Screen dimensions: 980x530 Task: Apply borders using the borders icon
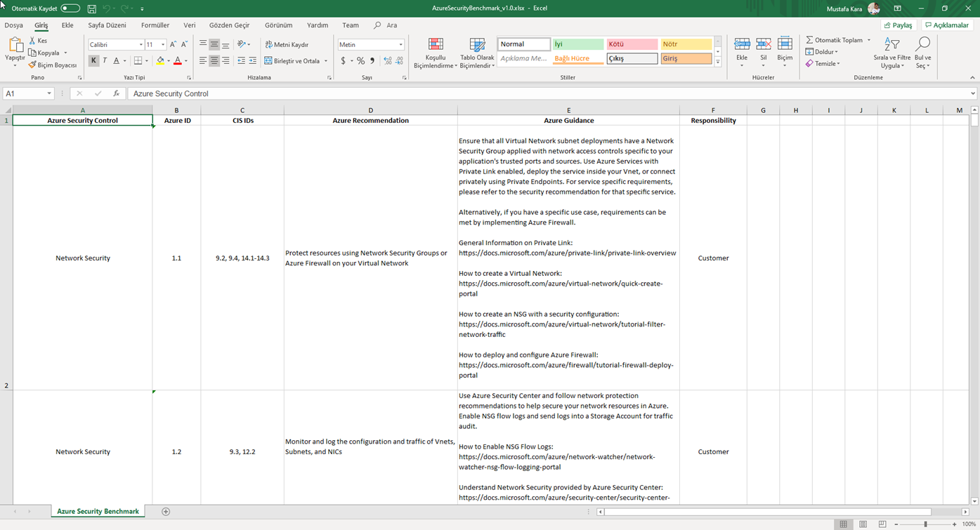[x=138, y=61]
